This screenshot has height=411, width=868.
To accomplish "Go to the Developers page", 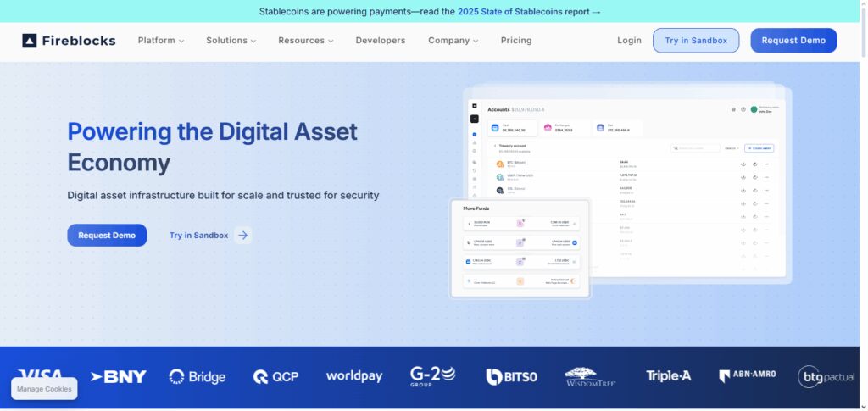I will [381, 41].
